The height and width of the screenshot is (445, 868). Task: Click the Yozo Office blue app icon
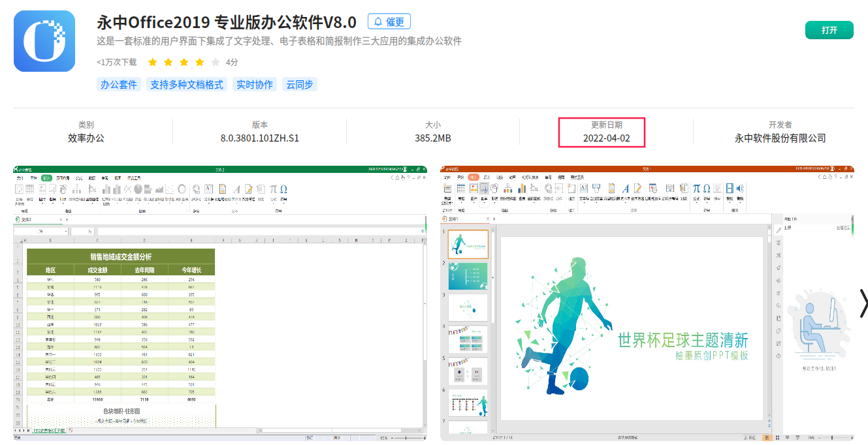click(x=44, y=40)
